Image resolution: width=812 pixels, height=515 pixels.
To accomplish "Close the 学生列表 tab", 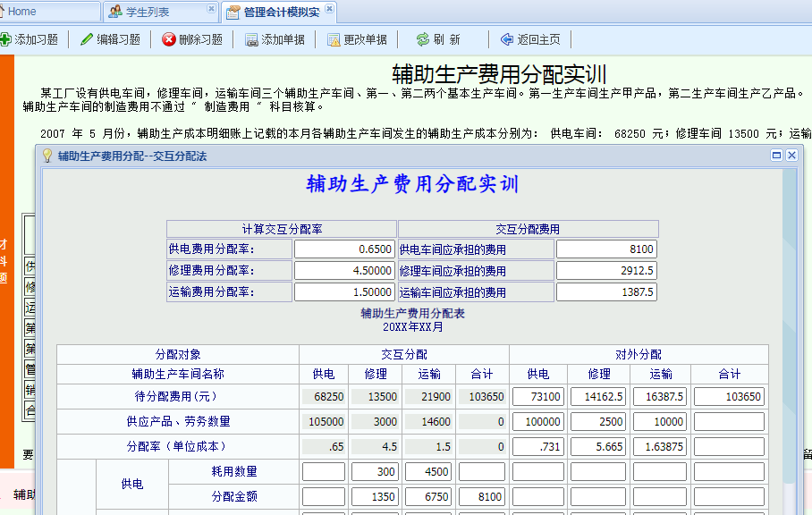I will pyautogui.click(x=211, y=9).
